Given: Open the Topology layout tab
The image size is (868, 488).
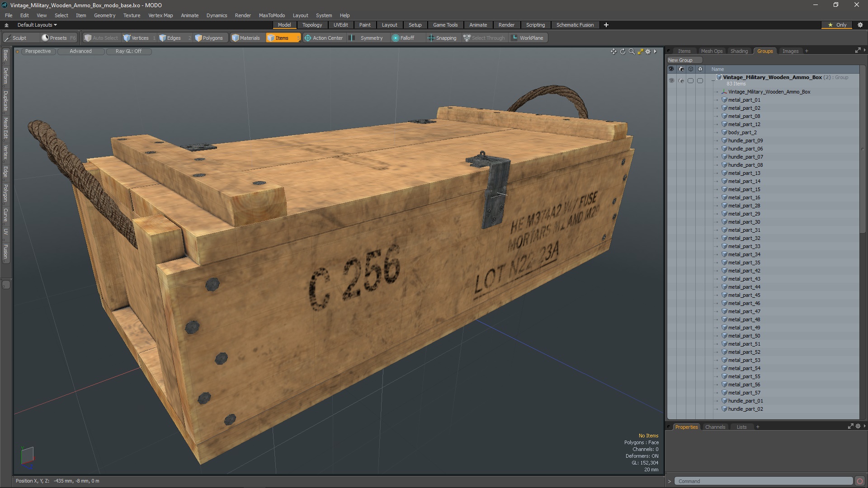Looking at the screenshot, I should coord(312,25).
